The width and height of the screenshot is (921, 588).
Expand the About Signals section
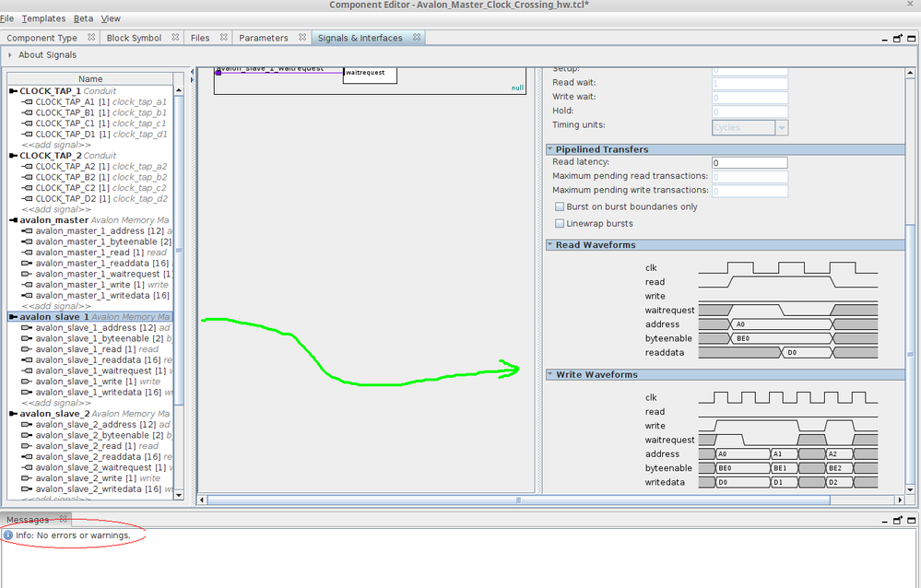pos(10,55)
